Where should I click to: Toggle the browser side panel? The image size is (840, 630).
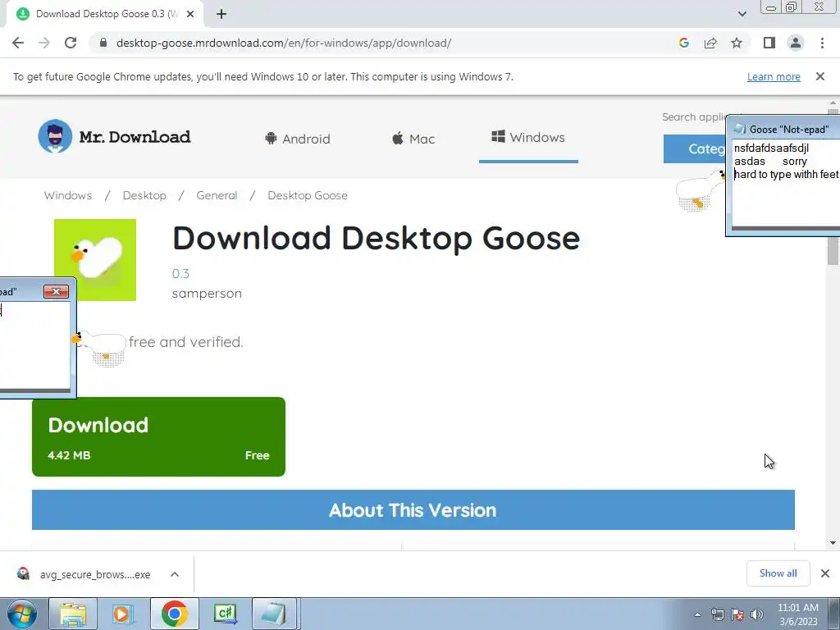769,43
